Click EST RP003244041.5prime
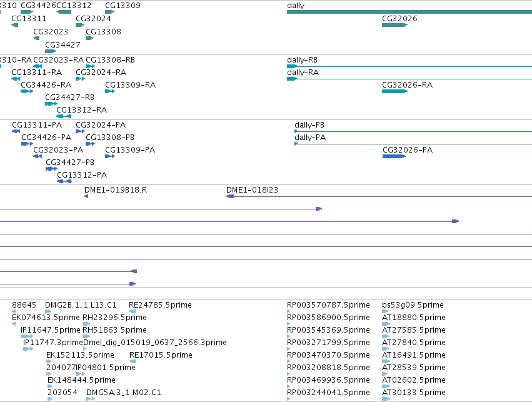The height and width of the screenshot is (402, 532). 288,399
